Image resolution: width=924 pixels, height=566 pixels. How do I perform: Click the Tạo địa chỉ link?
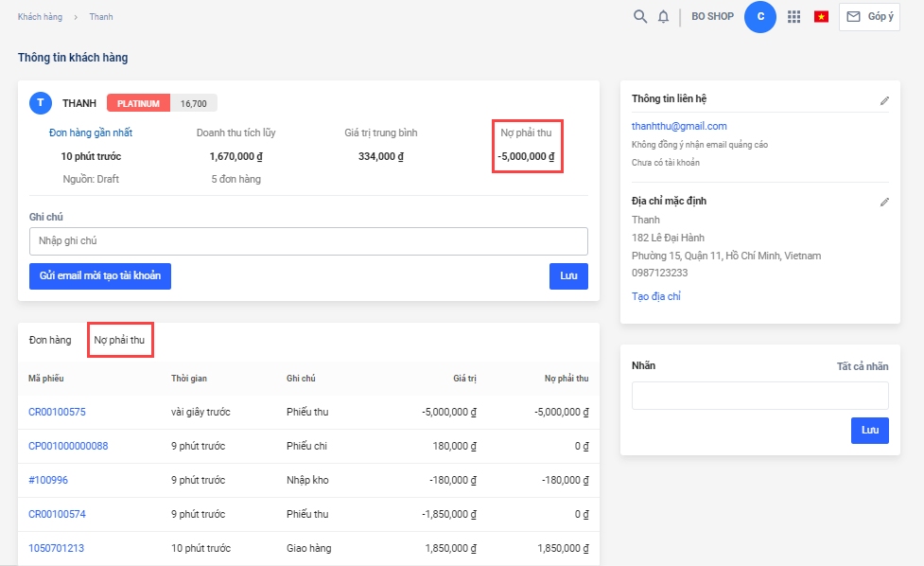point(656,296)
